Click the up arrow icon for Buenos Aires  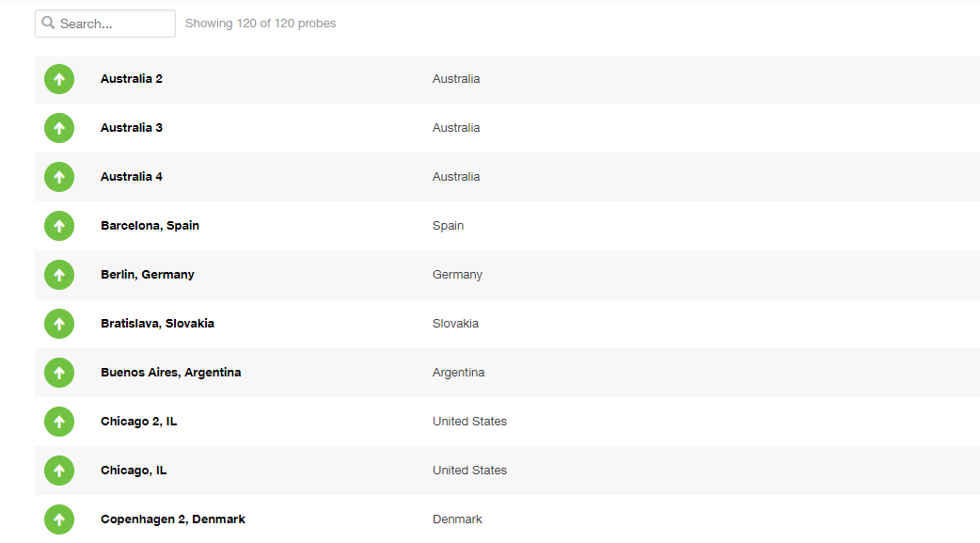pos(59,373)
